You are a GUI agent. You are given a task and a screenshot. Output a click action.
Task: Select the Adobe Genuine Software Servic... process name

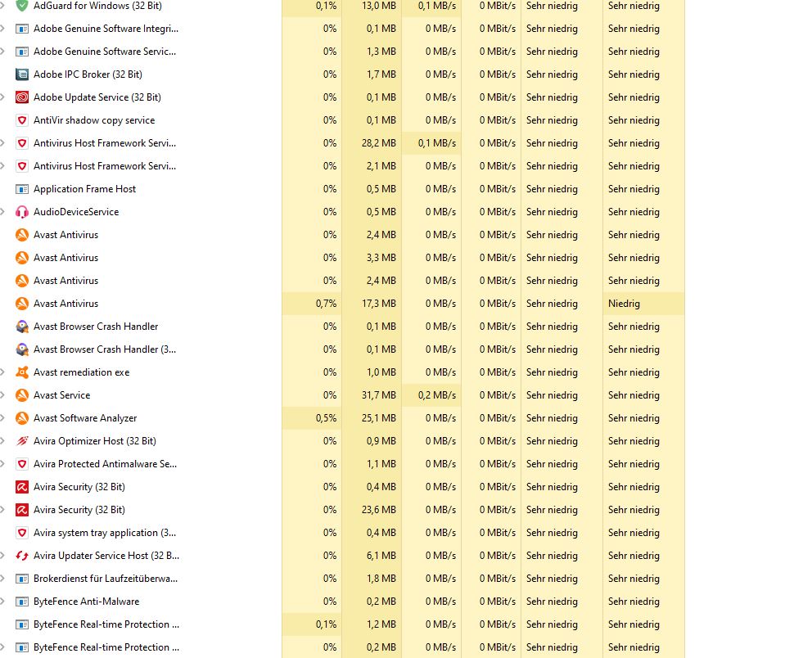coord(105,52)
